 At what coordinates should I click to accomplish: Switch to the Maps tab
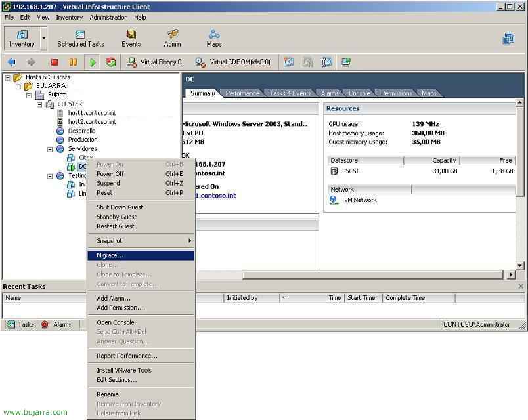pyautogui.click(x=429, y=93)
